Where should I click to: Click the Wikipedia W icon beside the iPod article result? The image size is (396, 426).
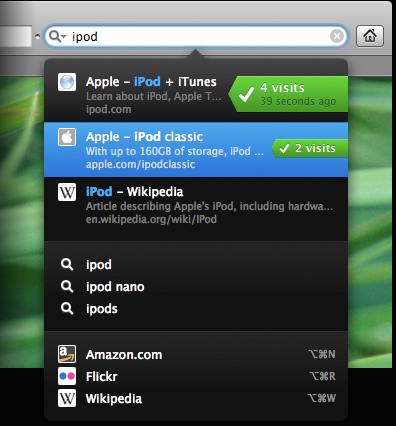pyautogui.click(x=67, y=192)
